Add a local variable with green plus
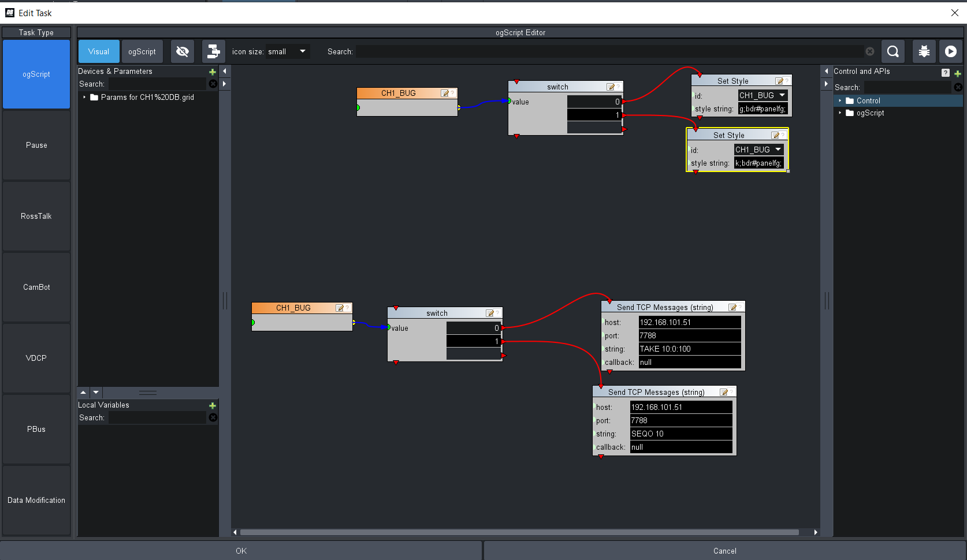The height and width of the screenshot is (560, 967). point(212,406)
